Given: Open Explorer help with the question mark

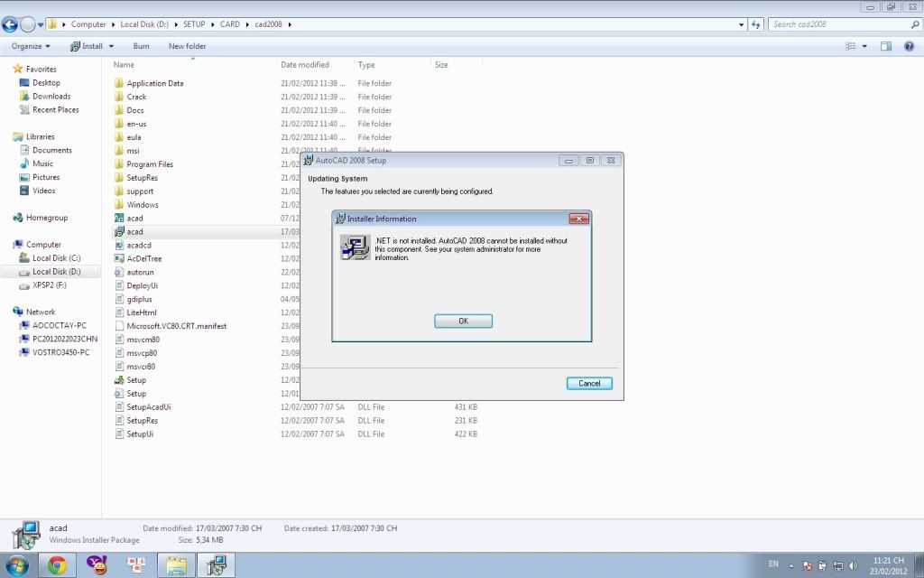Looking at the screenshot, I should [x=910, y=46].
